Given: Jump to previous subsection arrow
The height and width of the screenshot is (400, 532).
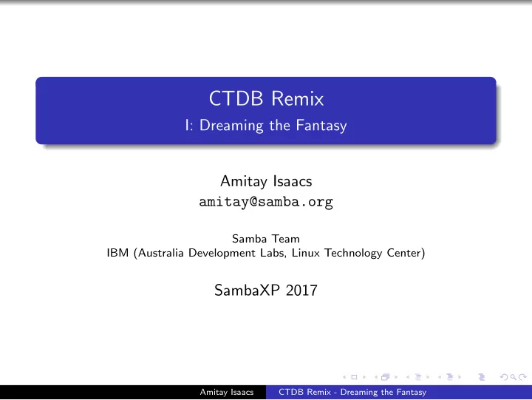Looking at the screenshot, I should pos(407,377).
